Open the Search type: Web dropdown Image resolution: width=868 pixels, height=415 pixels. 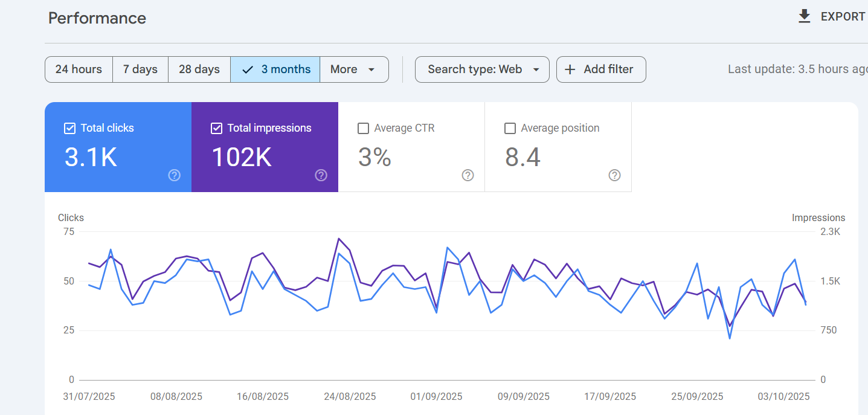[481, 69]
